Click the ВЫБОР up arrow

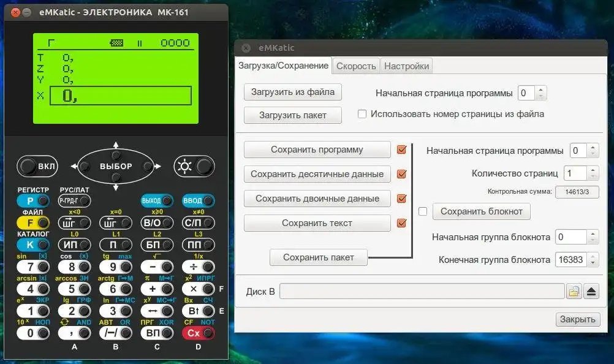[116, 145]
